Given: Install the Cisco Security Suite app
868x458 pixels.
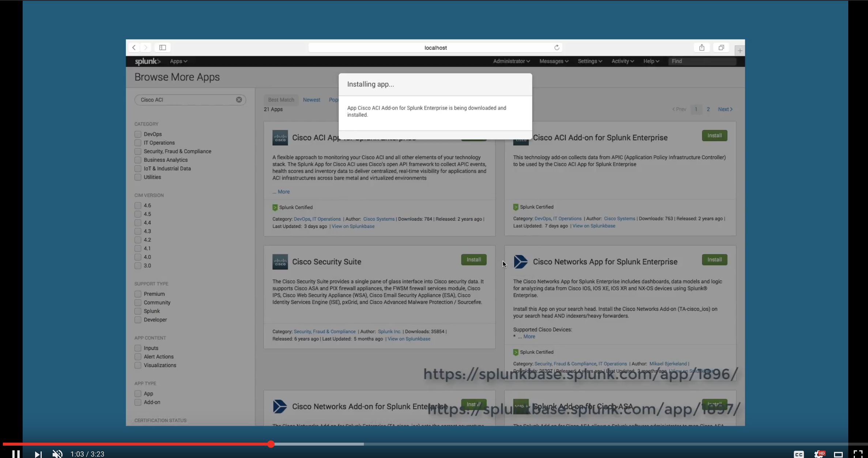Looking at the screenshot, I should pyautogui.click(x=473, y=260).
